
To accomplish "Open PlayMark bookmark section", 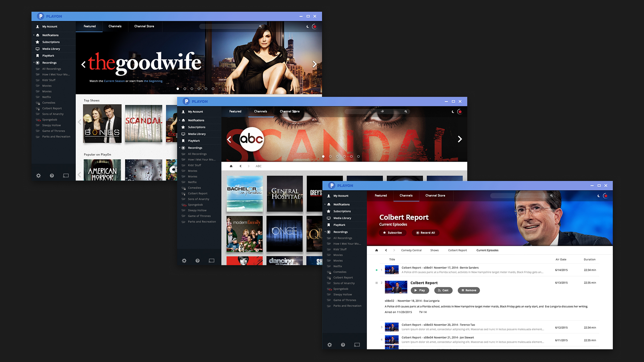I will (x=340, y=225).
